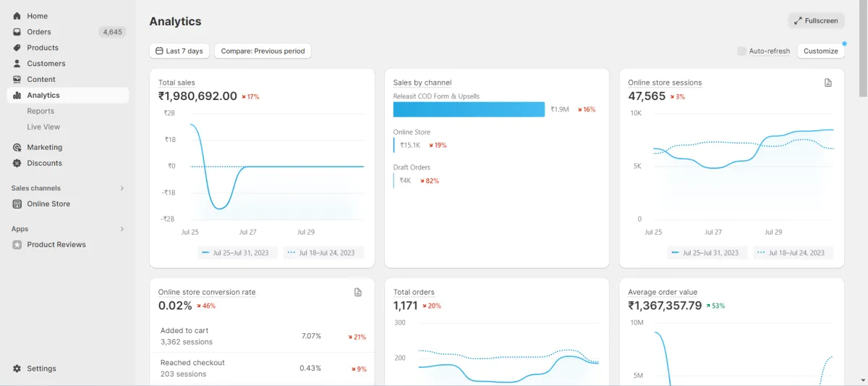
Task: Click the Customize button
Action: [x=821, y=51]
